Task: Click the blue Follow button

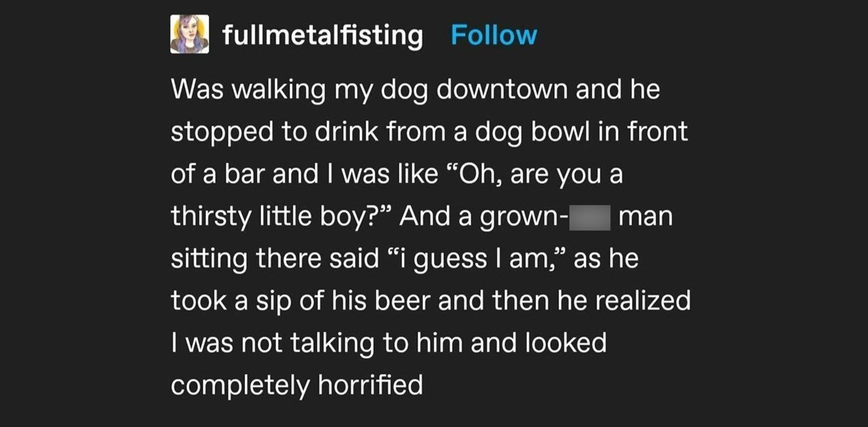Action: pos(495,35)
